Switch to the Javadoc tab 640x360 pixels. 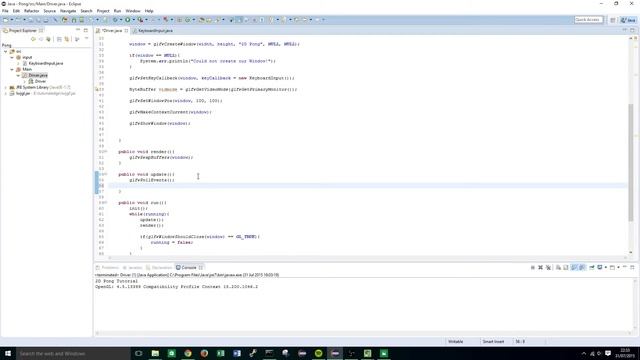coord(133,268)
